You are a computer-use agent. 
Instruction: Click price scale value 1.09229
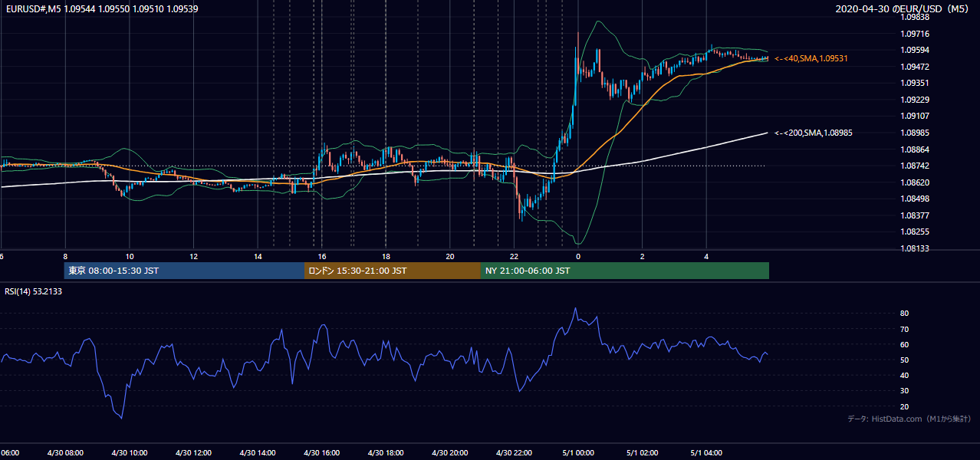(x=914, y=100)
